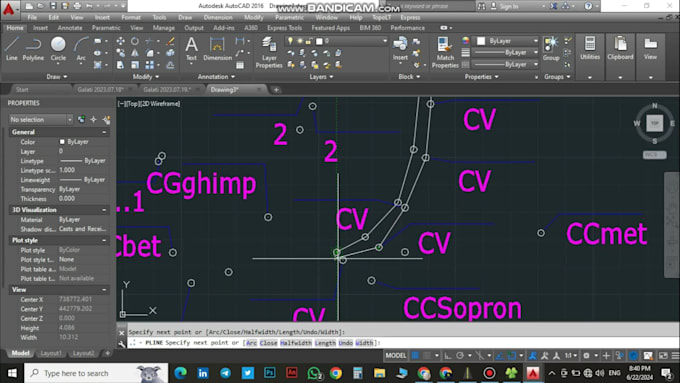Choose the Close option in command line

click(x=268, y=343)
